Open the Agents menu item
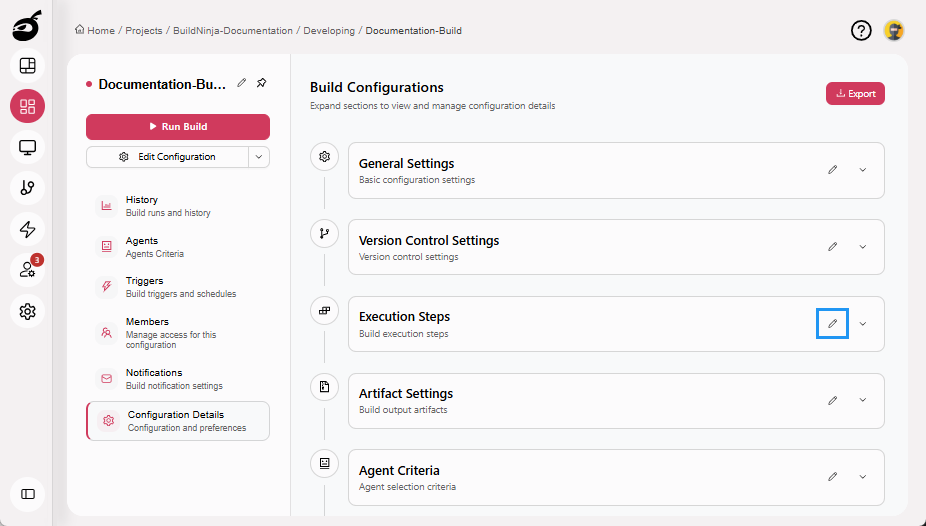Viewport: 926px width, 526px height. (x=178, y=247)
